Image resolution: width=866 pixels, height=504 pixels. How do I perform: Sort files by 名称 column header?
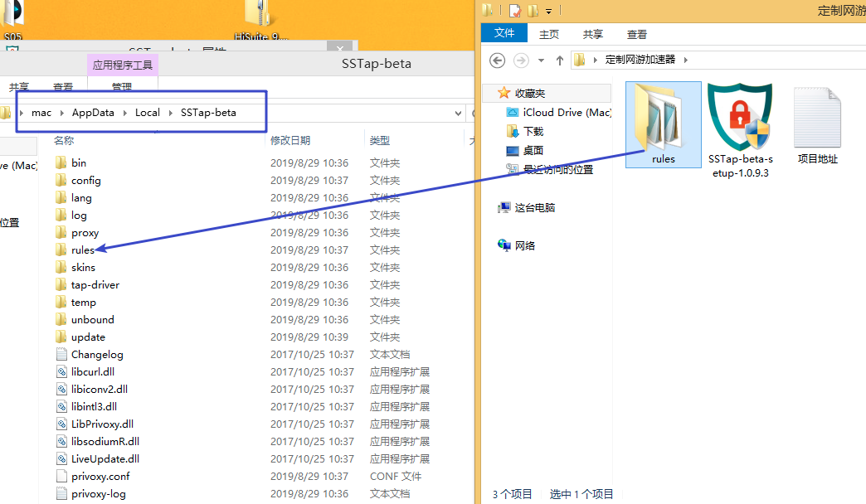click(64, 140)
